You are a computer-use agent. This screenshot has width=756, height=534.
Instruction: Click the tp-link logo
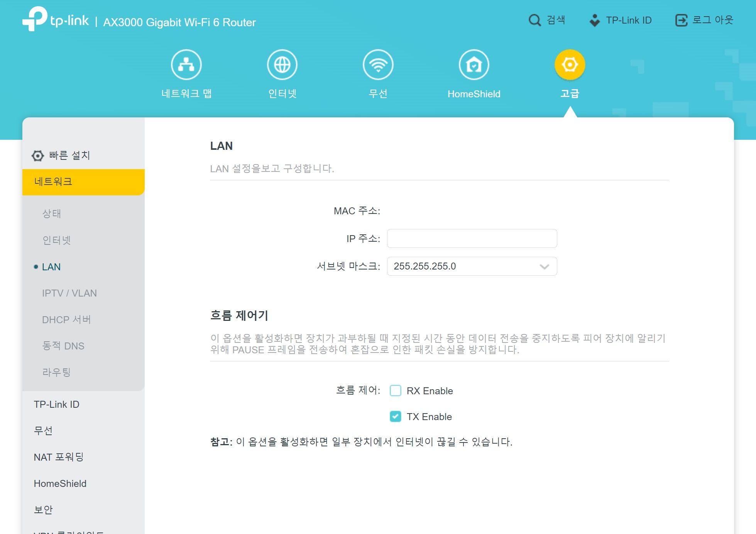(x=55, y=19)
